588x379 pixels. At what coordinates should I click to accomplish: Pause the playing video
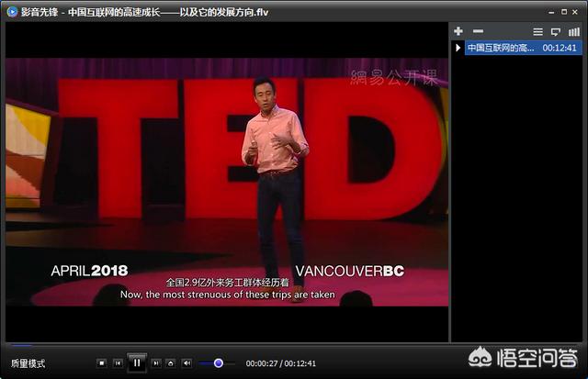point(137,362)
